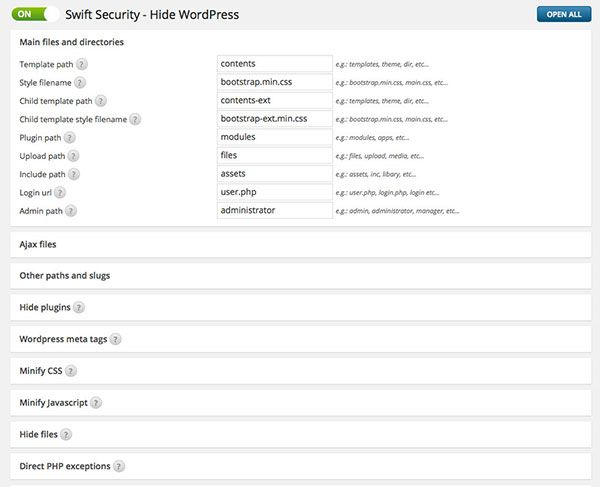Click help icon beside Admin path
The height and width of the screenshot is (487, 600).
[x=71, y=211]
